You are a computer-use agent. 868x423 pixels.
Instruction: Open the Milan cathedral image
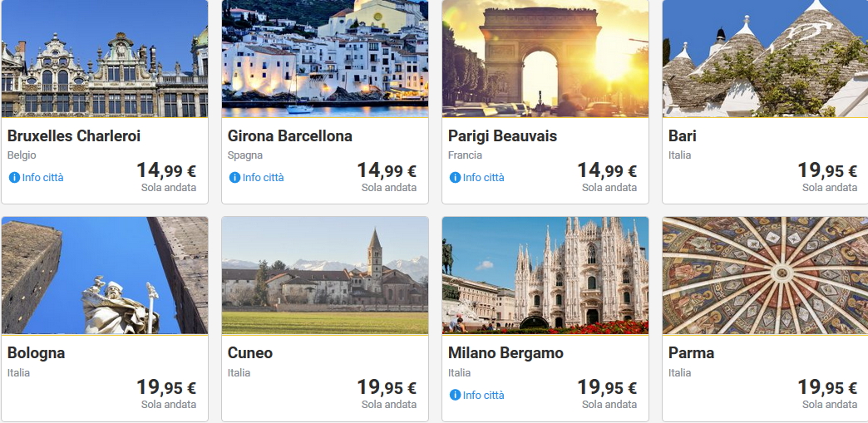click(x=545, y=275)
